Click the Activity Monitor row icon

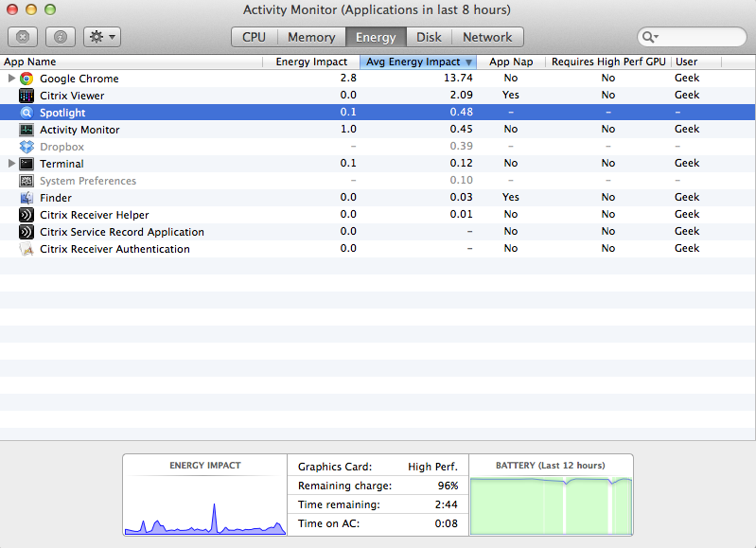tap(26, 130)
